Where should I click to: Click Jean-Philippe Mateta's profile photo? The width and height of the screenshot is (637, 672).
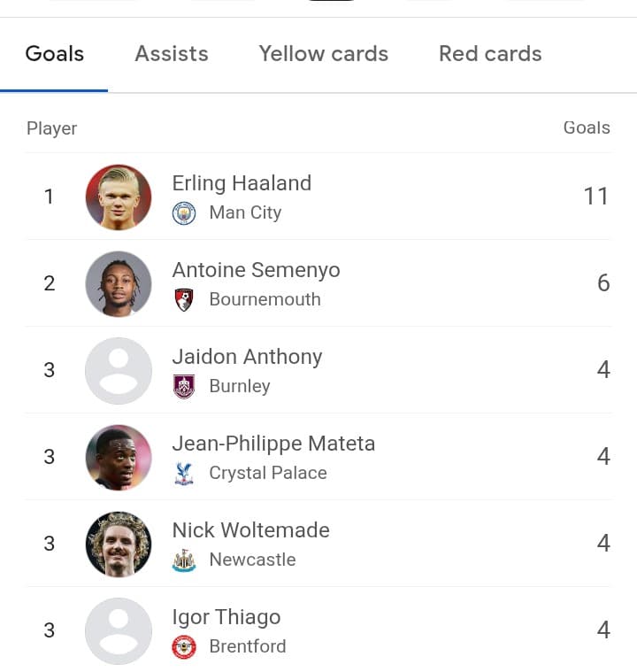click(x=119, y=457)
